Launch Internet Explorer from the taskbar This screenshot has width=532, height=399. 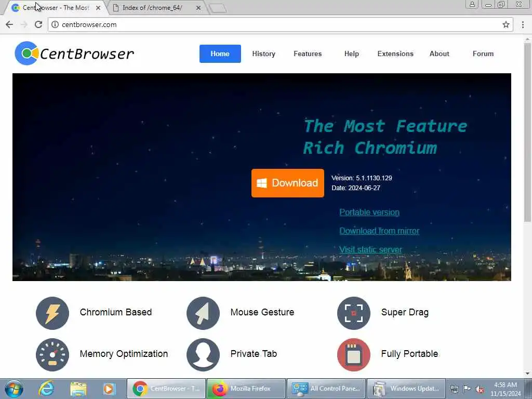click(x=46, y=389)
